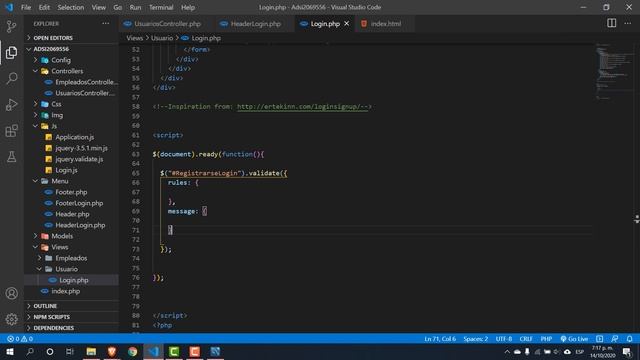Open Explorer views and more actions ellipsis

pyautogui.click(x=106, y=24)
